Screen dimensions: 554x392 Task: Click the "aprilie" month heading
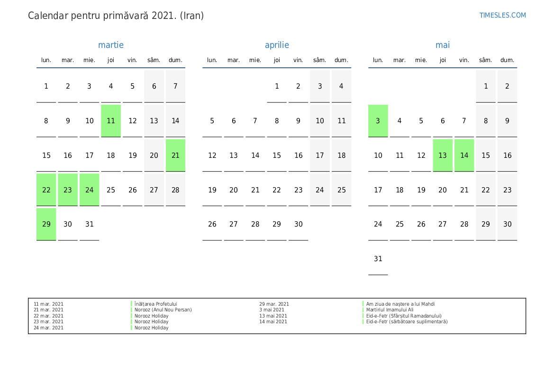click(x=277, y=45)
